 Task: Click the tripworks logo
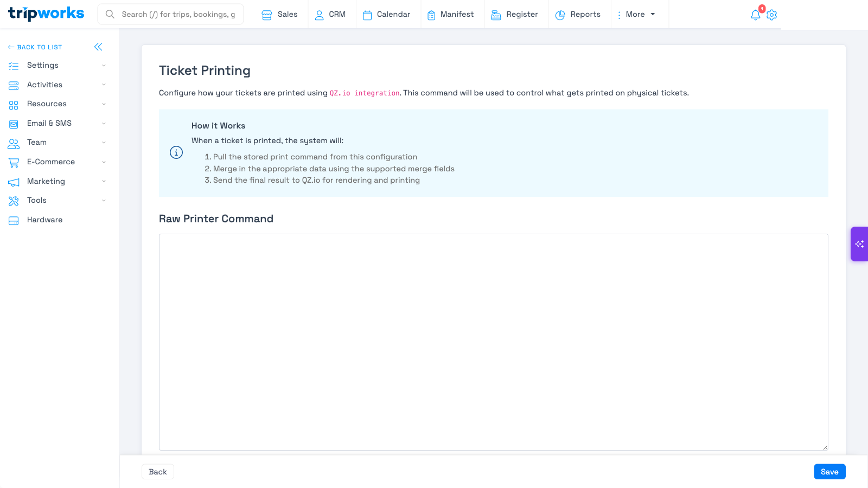(46, 14)
